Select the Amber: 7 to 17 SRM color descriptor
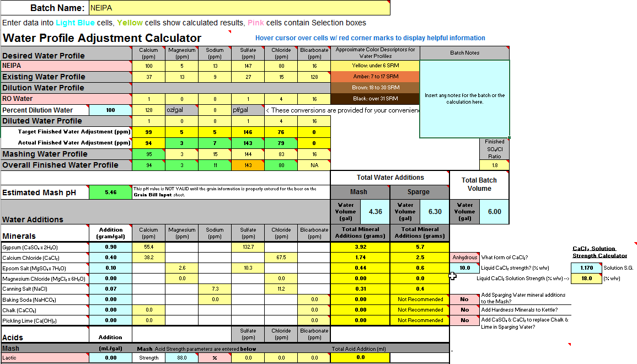637x364 pixels. [375, 77]
